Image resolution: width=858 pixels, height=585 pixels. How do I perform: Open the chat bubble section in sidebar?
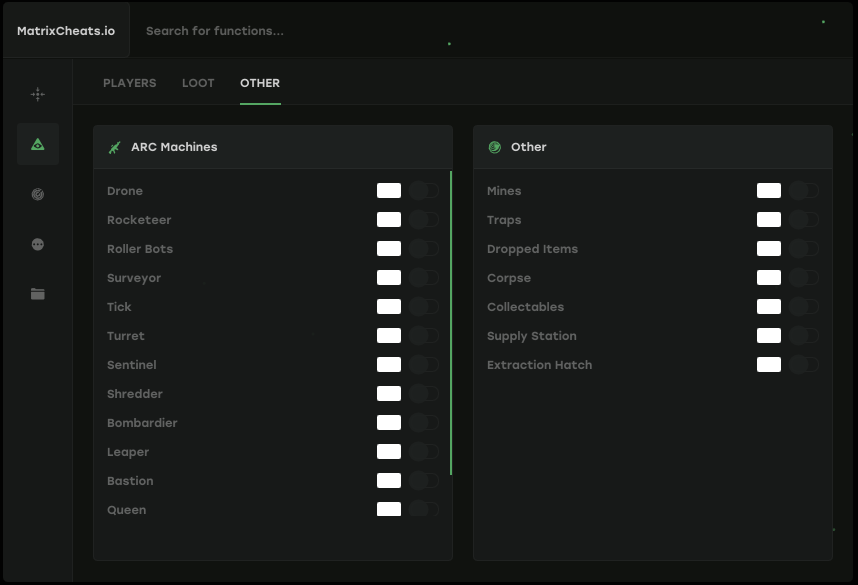click(37, 244)
